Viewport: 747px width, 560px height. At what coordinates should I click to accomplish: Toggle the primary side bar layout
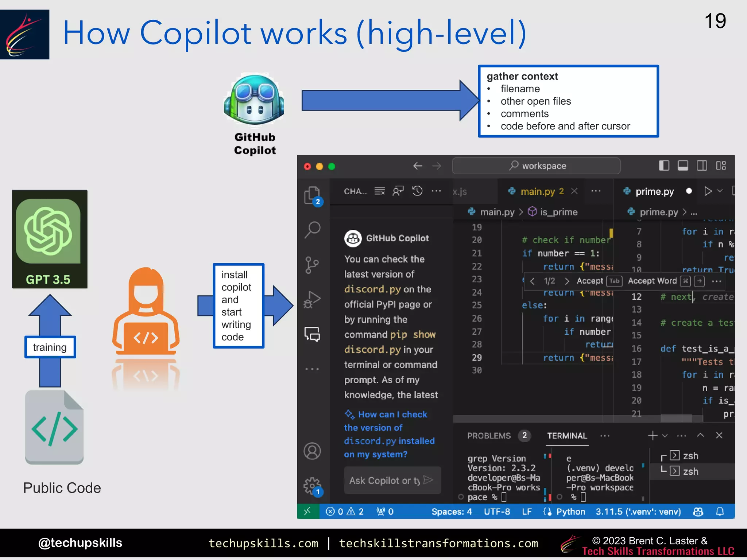664,166
